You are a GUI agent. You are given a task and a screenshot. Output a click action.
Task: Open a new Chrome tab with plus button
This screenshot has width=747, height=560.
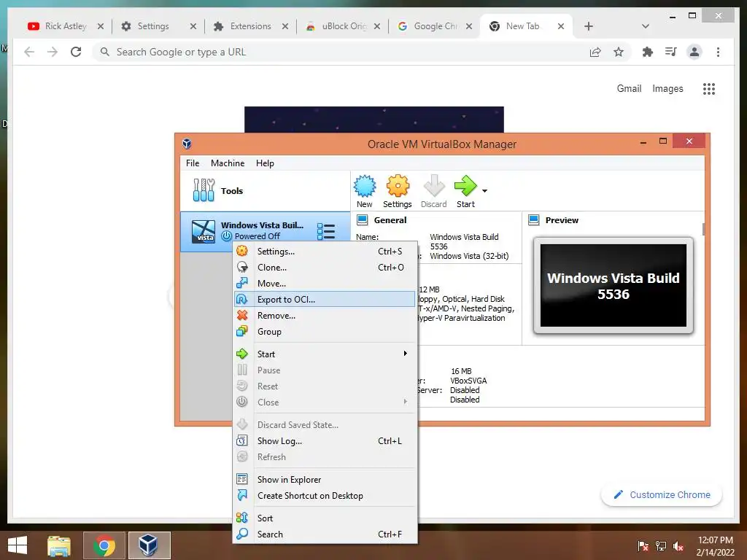tap(589, 26)
